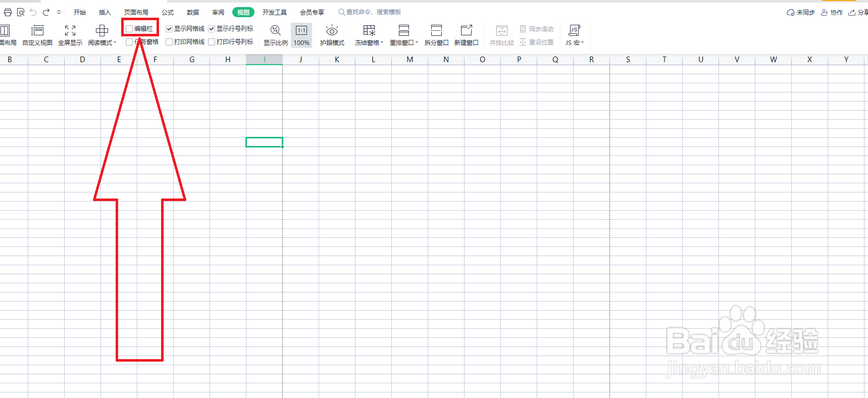Switch to the 公式 tab
This screenshot has height=398, width=868.
(168, 12)
